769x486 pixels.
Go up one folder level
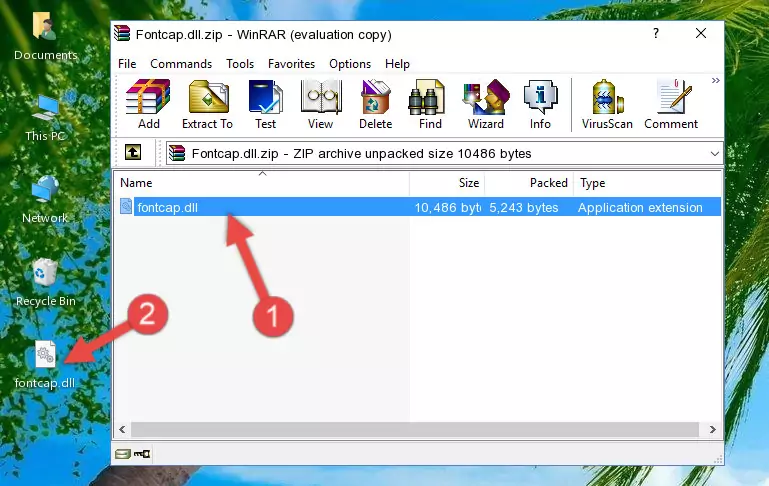pyautogui.click(x=133, y=153)
